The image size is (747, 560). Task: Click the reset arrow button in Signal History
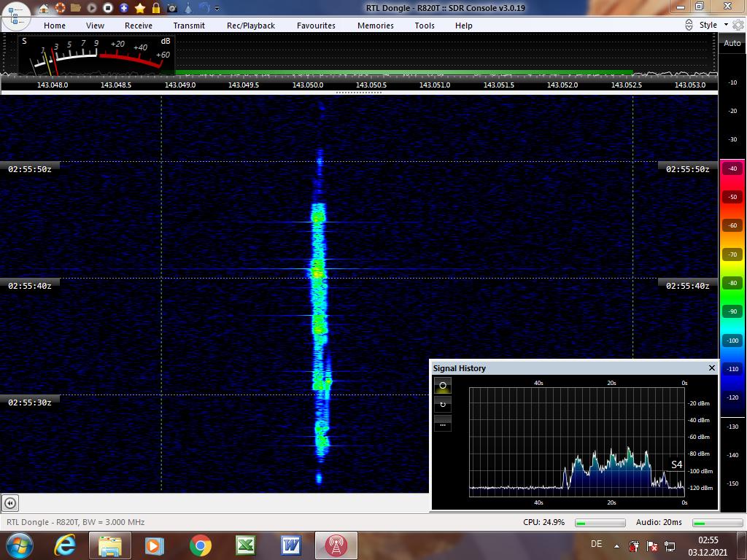pos(443,405)
